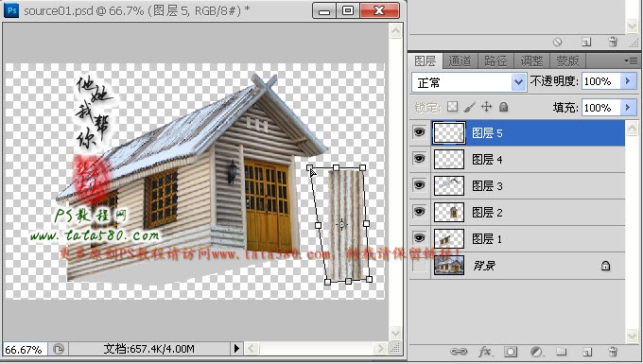Click the upper panel's trash icon
This screenshot has height=364, width=643.
tap(613, 42)
